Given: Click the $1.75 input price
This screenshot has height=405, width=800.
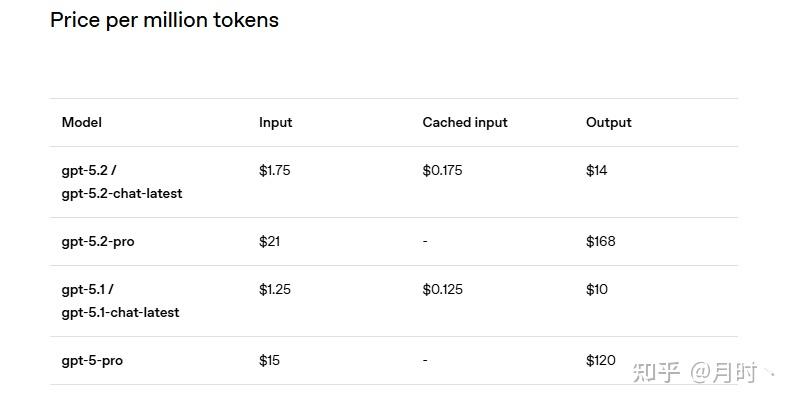Looking at the screenshot, I should (274, 170).
